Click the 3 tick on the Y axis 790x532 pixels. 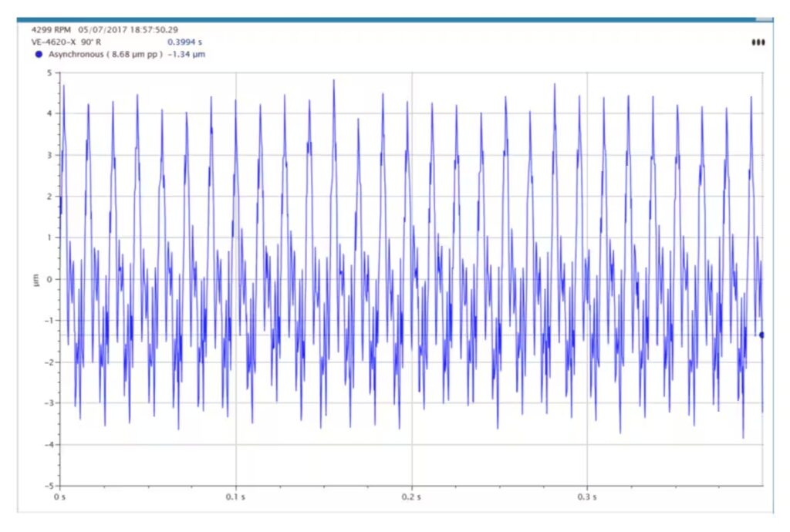(x=49, y=155)
